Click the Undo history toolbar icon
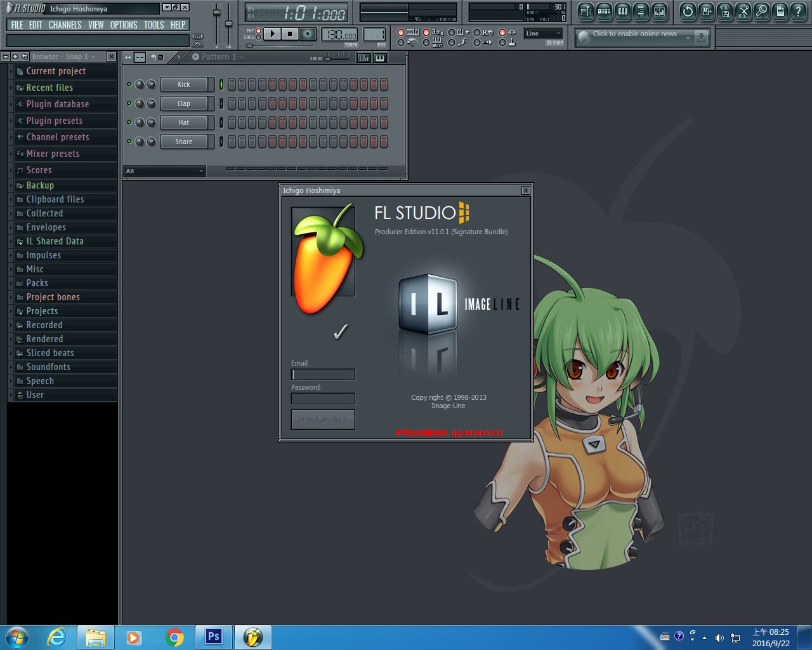812x650 pixels. (x=688, y=11)
